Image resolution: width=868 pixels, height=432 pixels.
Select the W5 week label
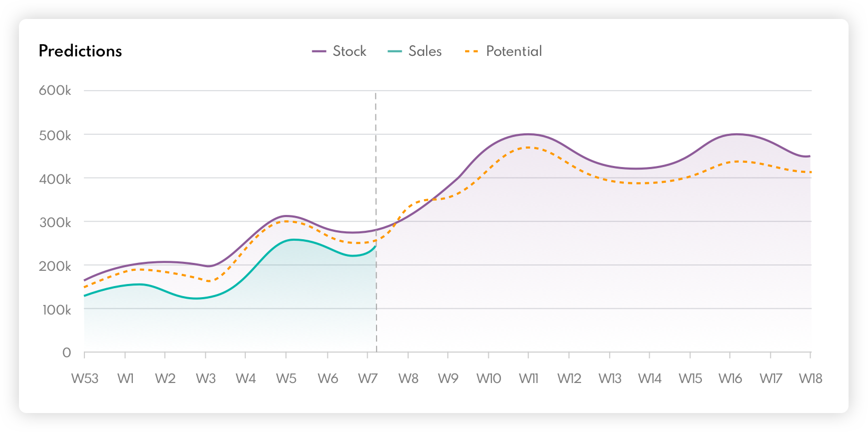coord(286,378)
